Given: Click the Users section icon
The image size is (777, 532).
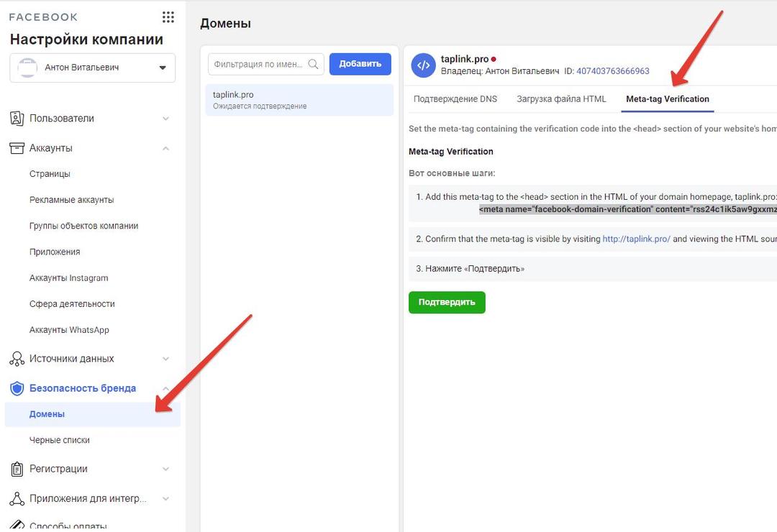Looking at the screenshot, I should [17, 119].
